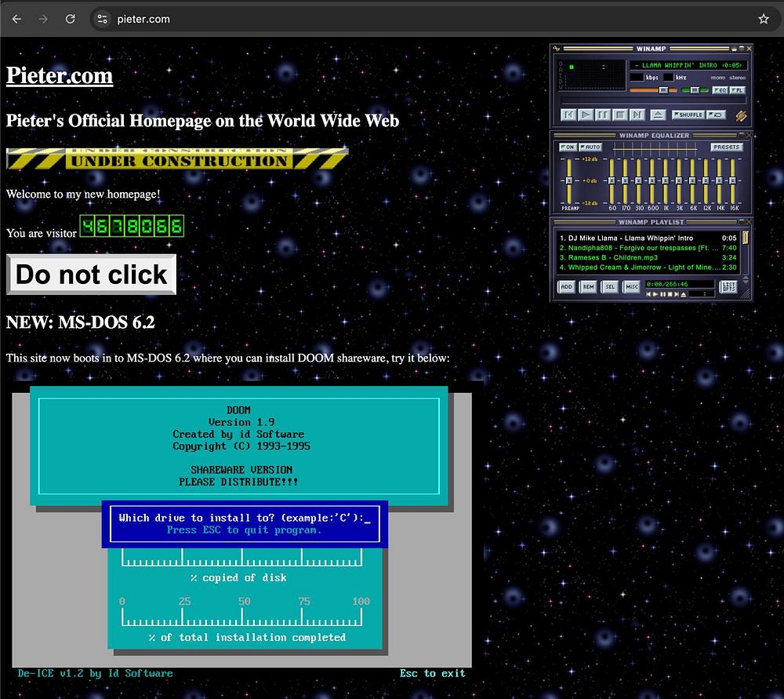
Task: Click the MS-DOS DOOM installer screen
Action: tap(242, 530)
